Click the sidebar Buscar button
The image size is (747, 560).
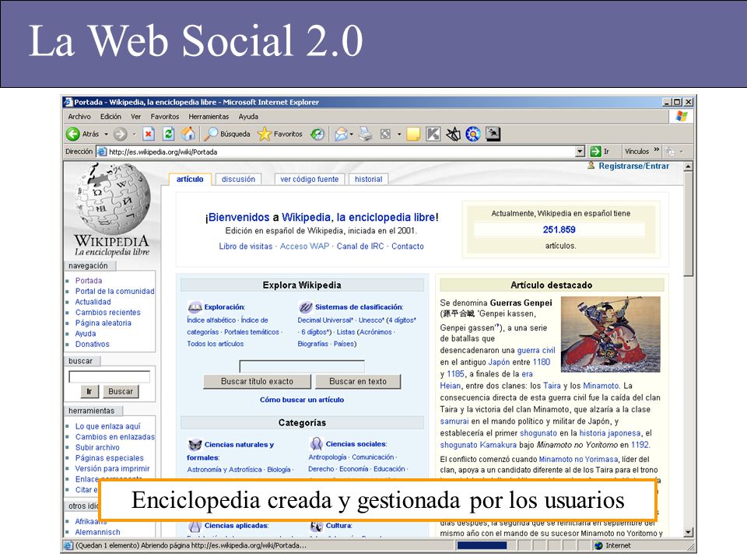click(121, 391)
